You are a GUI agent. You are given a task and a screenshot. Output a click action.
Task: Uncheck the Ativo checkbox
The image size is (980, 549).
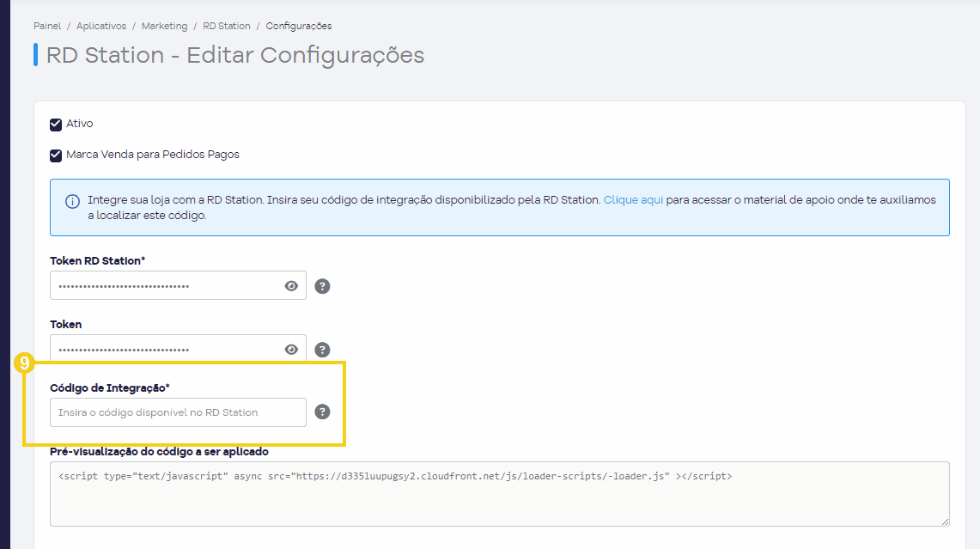(56, 125)
